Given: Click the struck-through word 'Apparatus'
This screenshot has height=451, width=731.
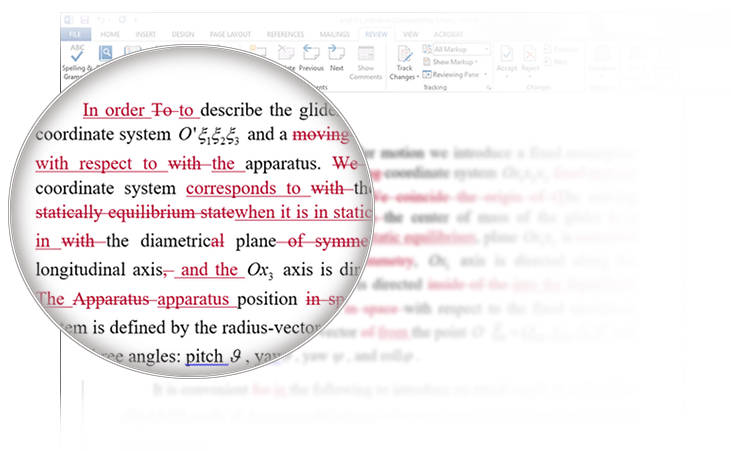Looking at the screenshot, I should [111, 299].
